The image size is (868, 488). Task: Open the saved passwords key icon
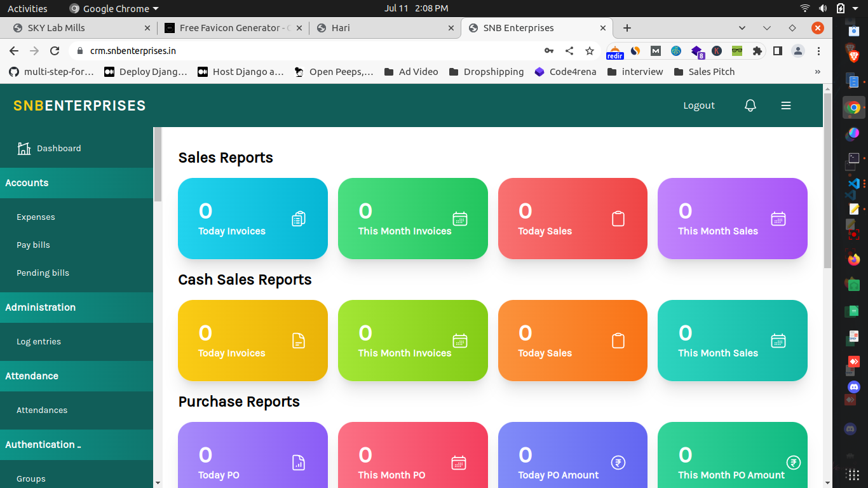coord(549,51)
